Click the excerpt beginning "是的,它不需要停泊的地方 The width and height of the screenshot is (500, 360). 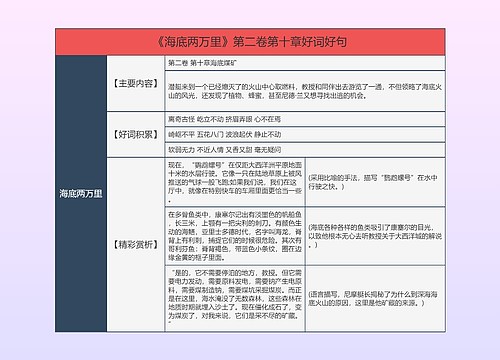click(235, 299)
